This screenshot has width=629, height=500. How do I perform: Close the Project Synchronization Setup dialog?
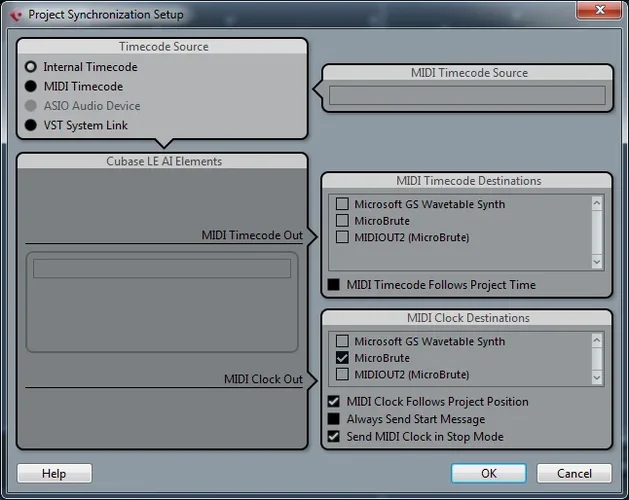[600, 10]
